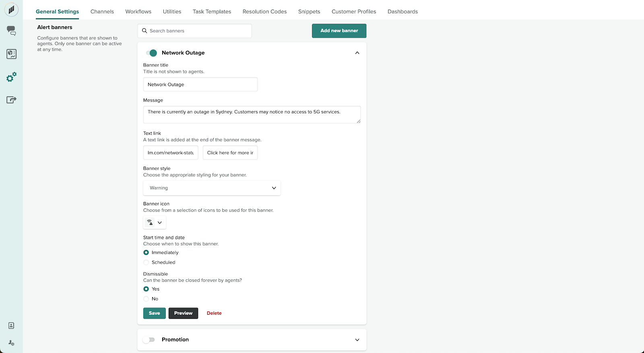Open the Banner icon picker dropdown
Image resolution: width=644 pixels, height=353 pixels.
[155, 223]
